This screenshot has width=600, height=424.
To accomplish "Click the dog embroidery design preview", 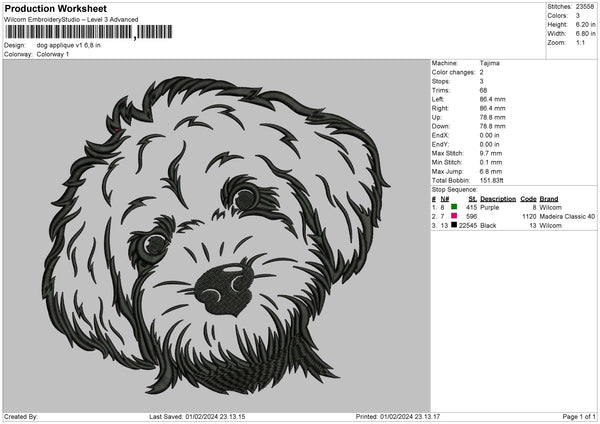I will [x=216, y=235].
